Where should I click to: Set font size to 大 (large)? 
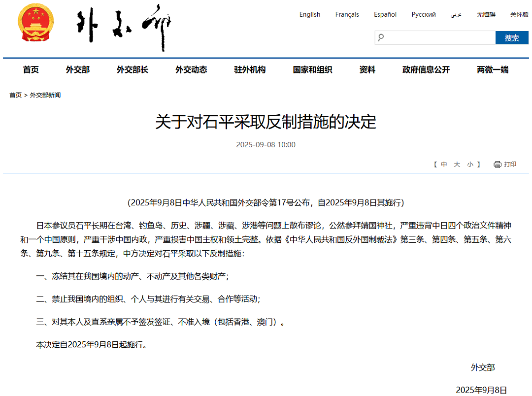[x=457, y=165]
